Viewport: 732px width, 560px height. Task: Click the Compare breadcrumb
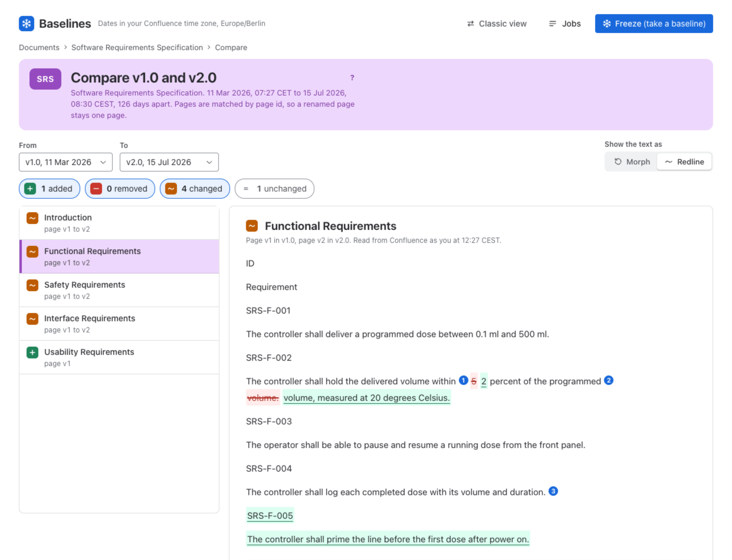point(231,48)
